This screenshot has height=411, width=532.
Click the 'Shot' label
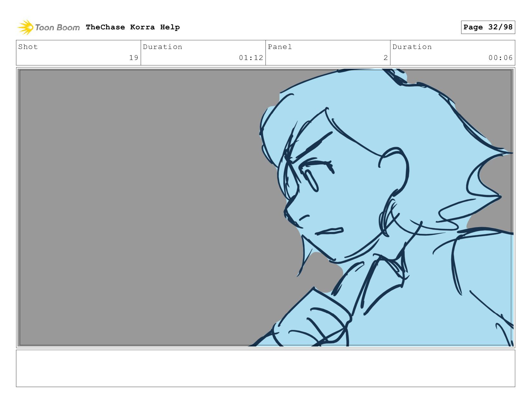coord(28,47)
